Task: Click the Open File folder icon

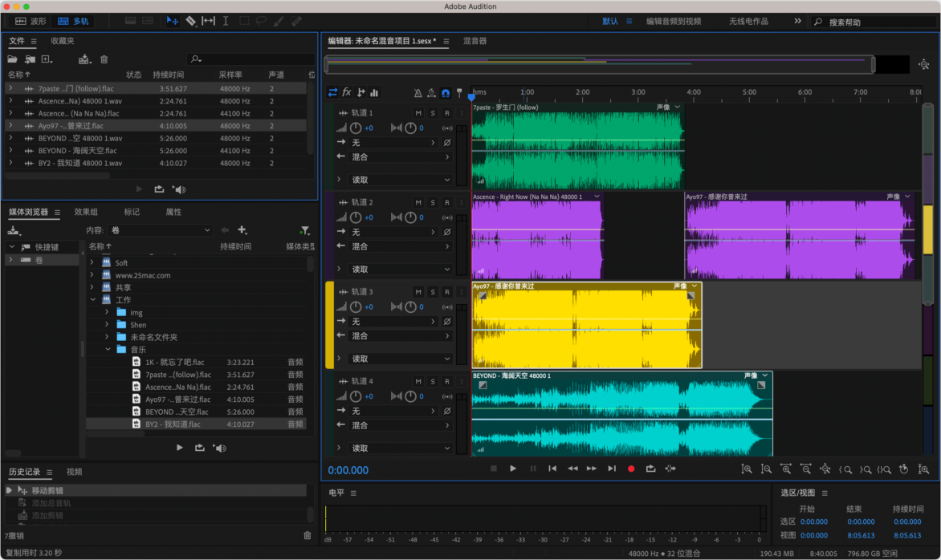Action: (x=12, y=59)
